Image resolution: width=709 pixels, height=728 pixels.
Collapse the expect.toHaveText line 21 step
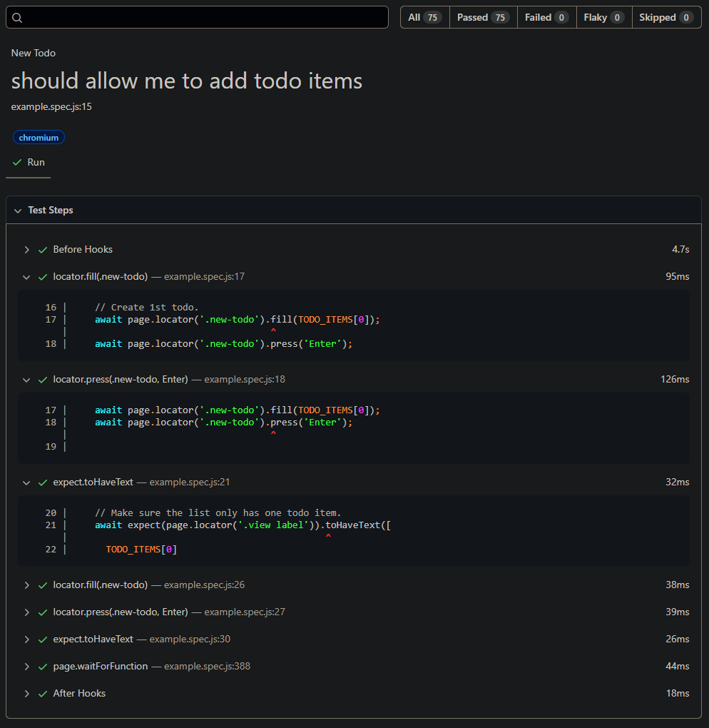tap(26, 482)
